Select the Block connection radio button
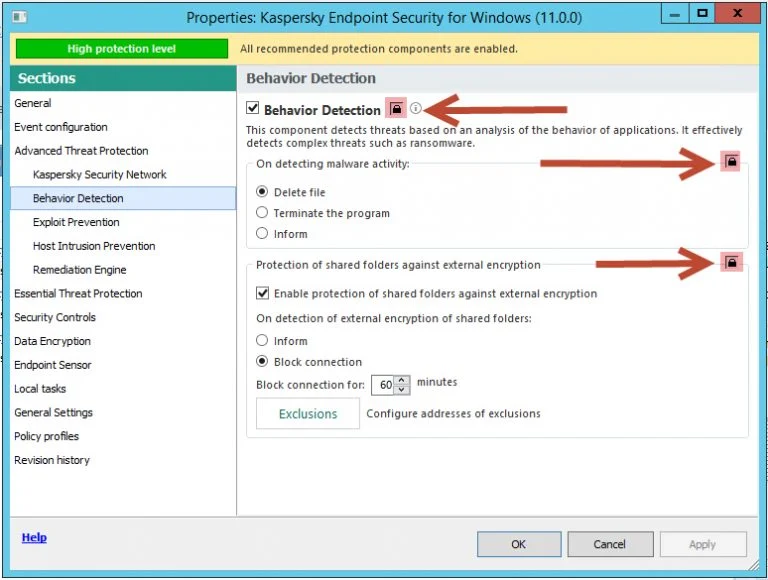The image size is (768, 580). pyautogui.click(x=263, y=362)
